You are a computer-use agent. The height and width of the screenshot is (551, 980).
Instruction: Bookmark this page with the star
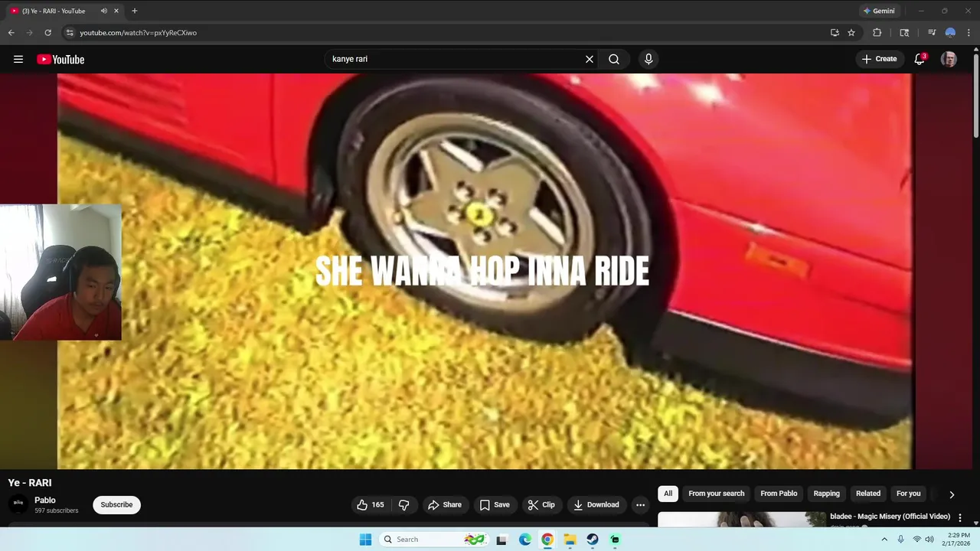click(x=851, y=32)
